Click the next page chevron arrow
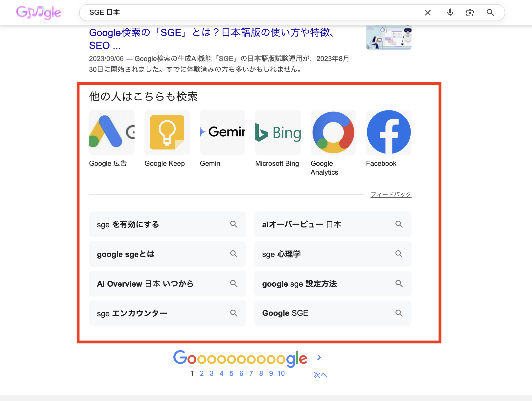 coord(319,357)
